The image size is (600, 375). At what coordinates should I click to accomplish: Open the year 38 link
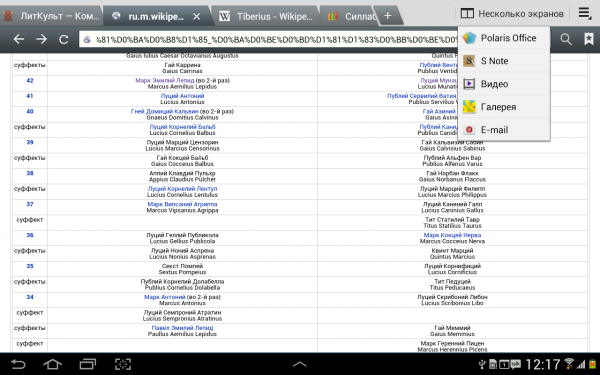tap(30, 173)
